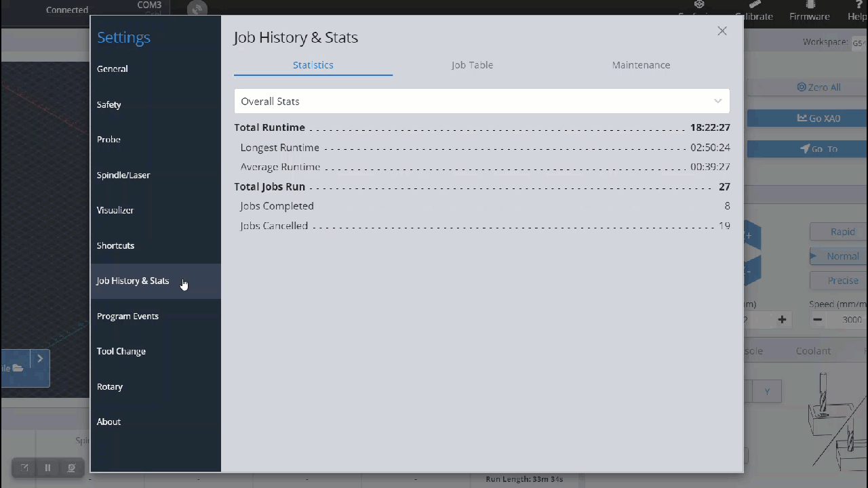The width and height of the screenshot is (868, 488).
Task: Click the plus icon beside Speed field
Action: tap(782, 319)
